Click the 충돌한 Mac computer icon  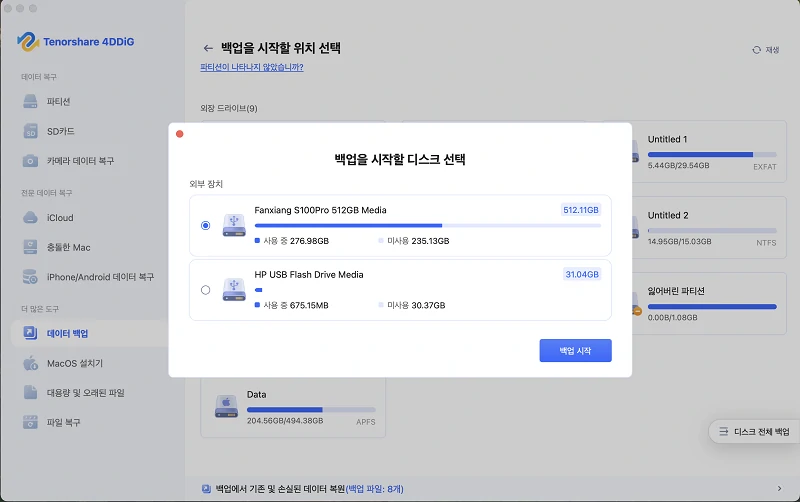coord(30,247)
